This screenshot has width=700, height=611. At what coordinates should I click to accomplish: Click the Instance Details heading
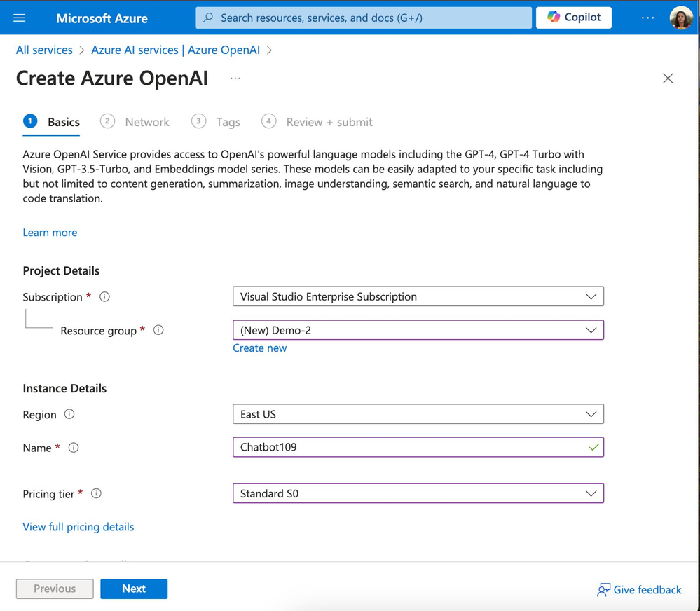click(x=64, y=388)
